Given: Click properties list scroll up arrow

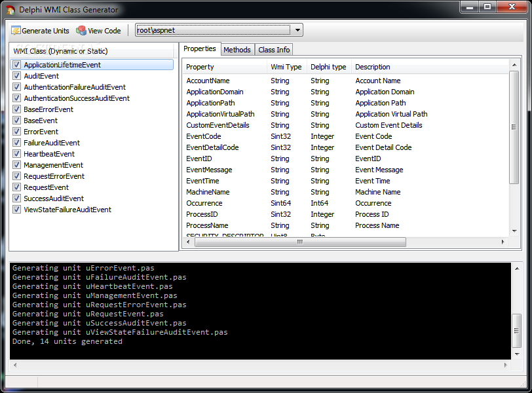Looking at the screenshot, I should tap(514, 65).
